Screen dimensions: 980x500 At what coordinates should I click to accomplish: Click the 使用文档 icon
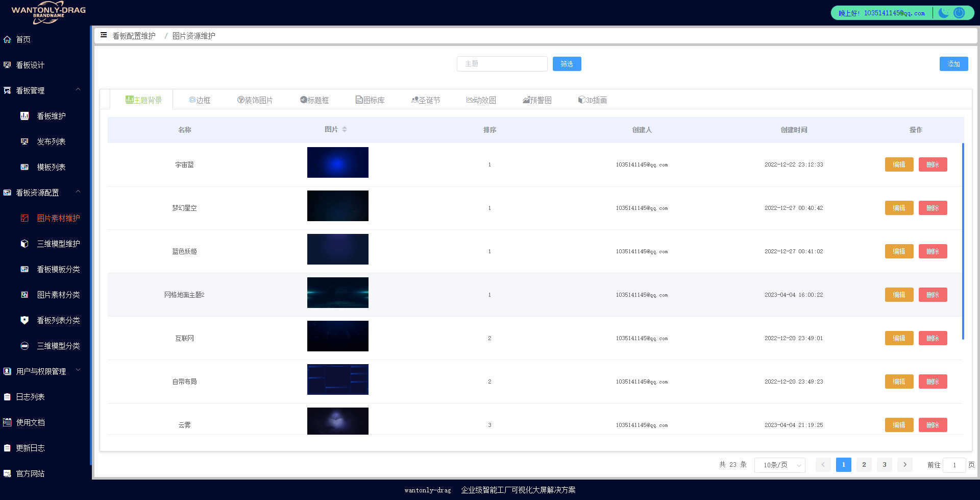[7, 422]
